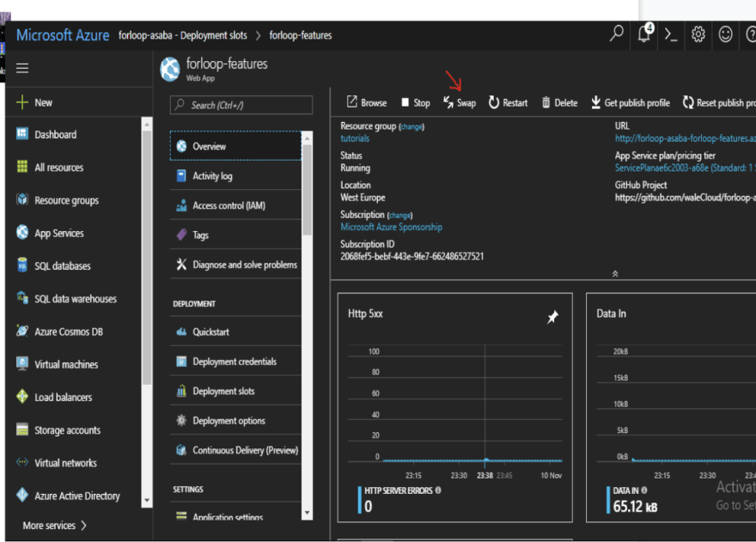Click the tutorials resource group link
The image size is (756, 542).
point(355,138)
